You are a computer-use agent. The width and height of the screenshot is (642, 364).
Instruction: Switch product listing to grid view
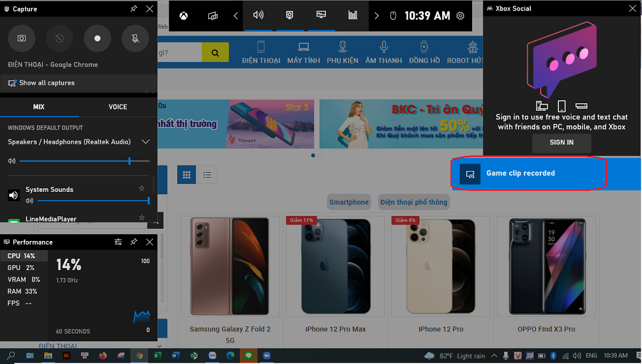[x=186, y=175]
